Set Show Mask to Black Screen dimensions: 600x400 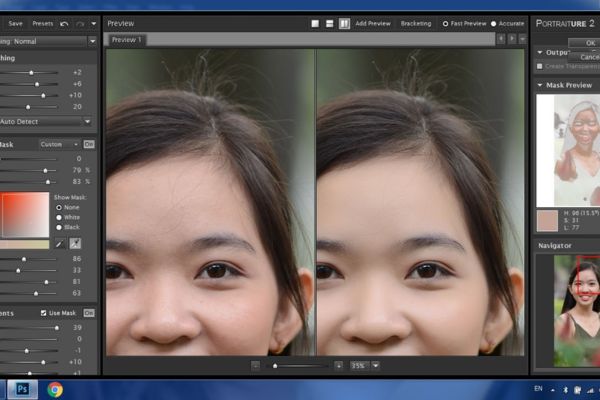(x=59, y=227)
